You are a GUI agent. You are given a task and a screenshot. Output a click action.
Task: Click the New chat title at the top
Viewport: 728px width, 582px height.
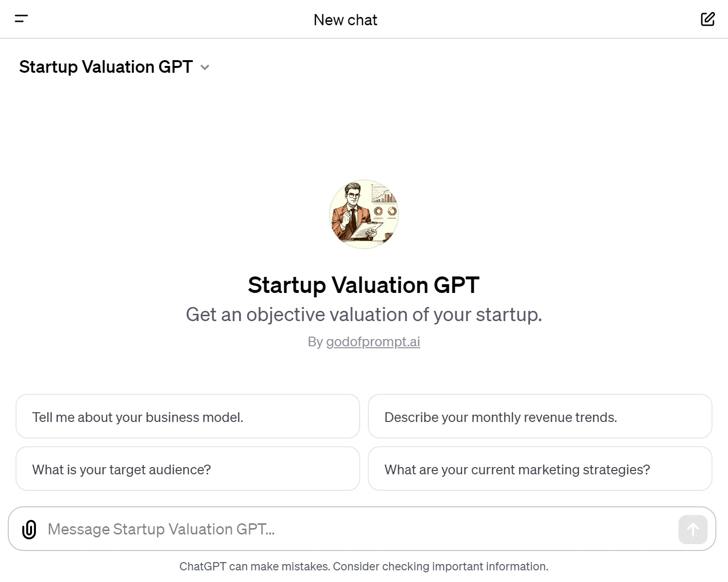[x=346, y=19]
